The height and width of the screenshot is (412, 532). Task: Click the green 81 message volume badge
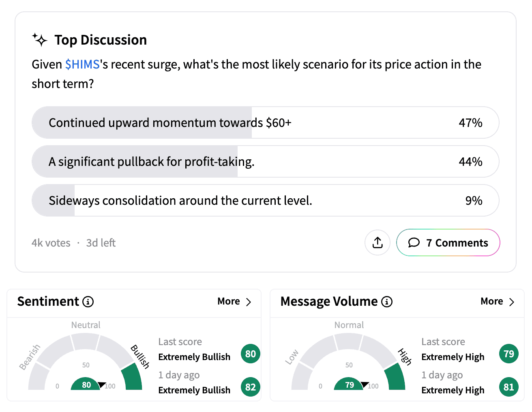pos(509,387)
